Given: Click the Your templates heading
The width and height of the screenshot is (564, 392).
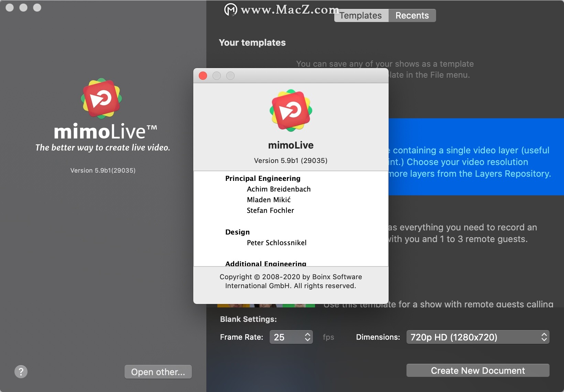Looking at the screenshot, I should pyautogui.click(x=252, y=43).
